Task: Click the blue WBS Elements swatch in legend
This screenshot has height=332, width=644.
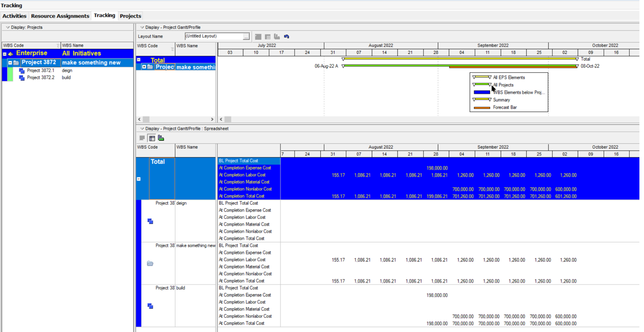Action: click(x=481, y=93)
